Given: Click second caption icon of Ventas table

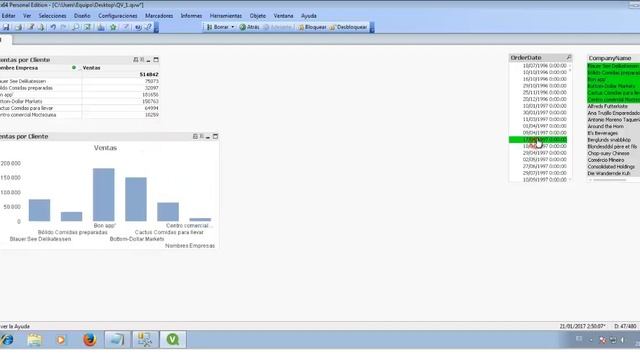Looking at the screenshot, I should pyautogui.click(x=142, y=60).
